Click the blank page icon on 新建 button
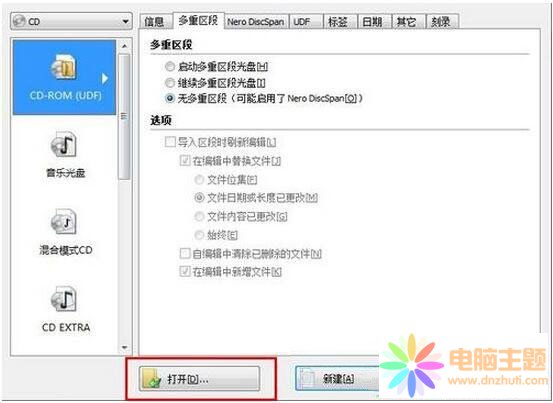 [x=308, y=379]
